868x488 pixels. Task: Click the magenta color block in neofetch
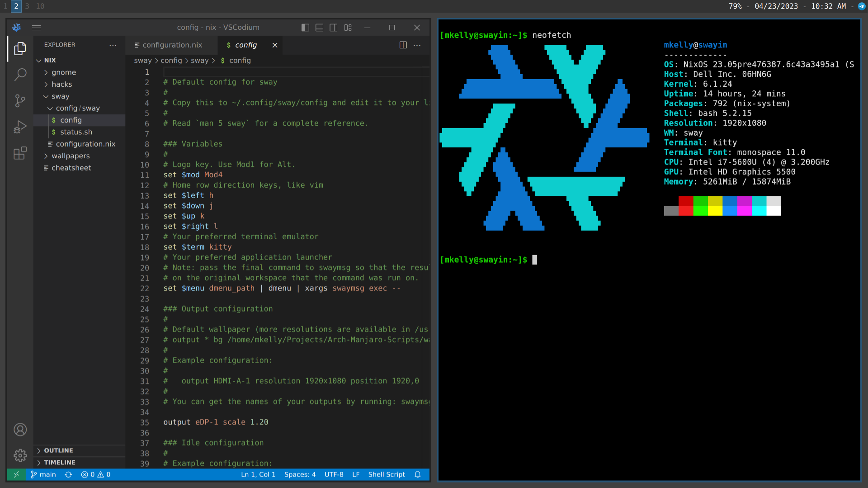tap(744, 206)
